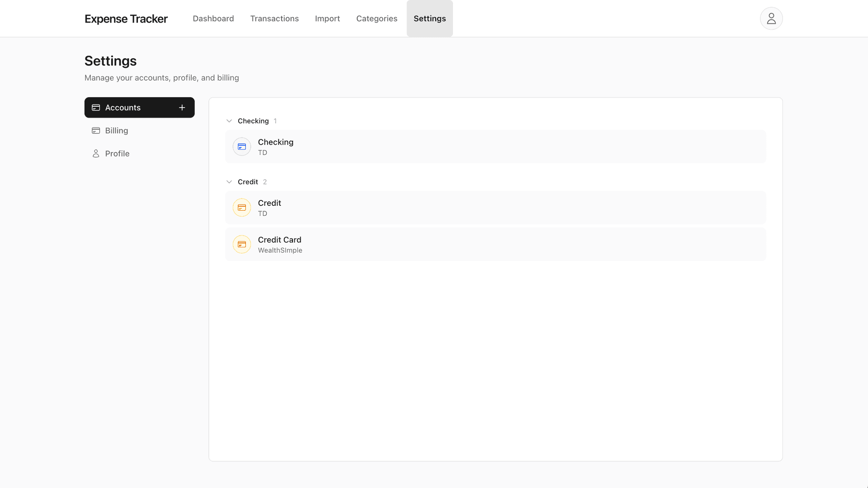The width and height of the screenshot is (868, 488).
Task: Open the Profile settings section
Action: pos(117,153)
